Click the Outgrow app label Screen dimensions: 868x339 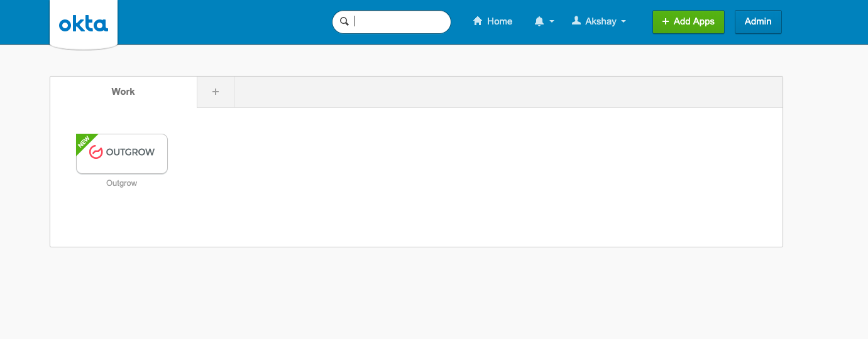[x=122, y=183]
